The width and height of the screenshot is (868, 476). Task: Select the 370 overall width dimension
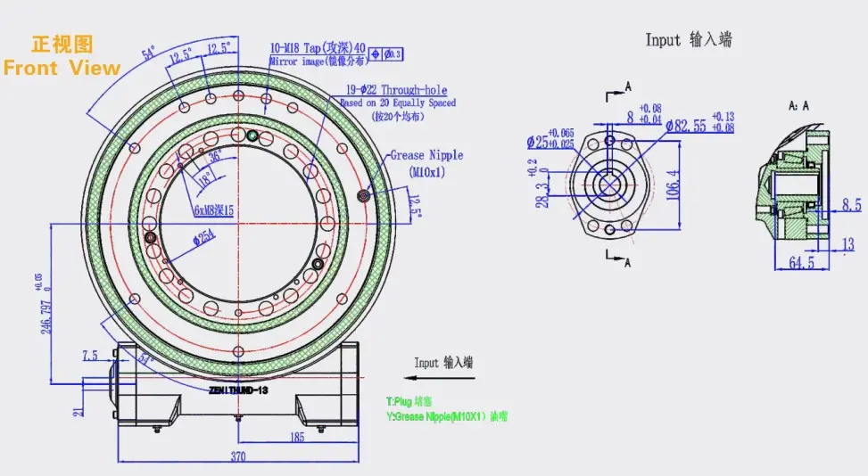[238, 456]
